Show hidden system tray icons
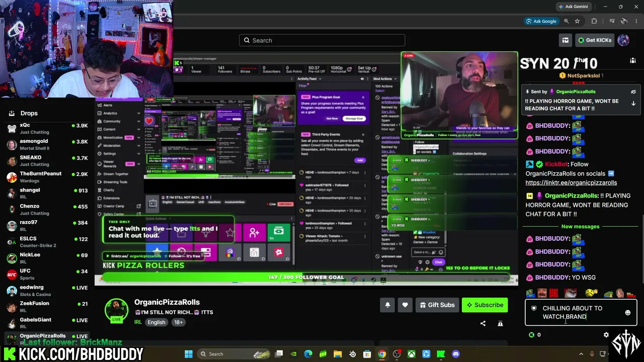644x362 pixels. pos(581,354)
